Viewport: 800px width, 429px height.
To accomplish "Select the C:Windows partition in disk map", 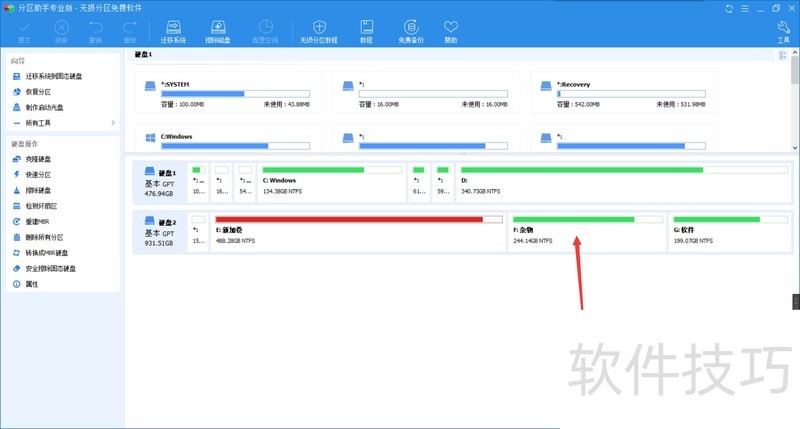I will pyautogui.click(x=331, y=181).
